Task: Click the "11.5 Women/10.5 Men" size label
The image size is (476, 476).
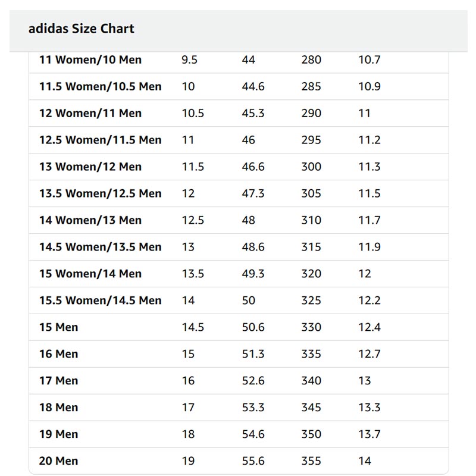Action: [100, 86]
